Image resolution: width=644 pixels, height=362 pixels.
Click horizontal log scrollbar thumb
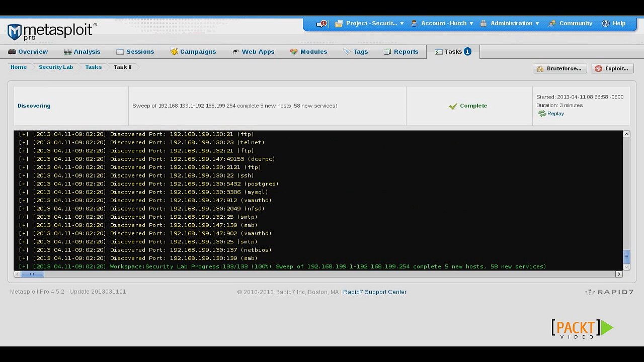[x=32, y=274]
